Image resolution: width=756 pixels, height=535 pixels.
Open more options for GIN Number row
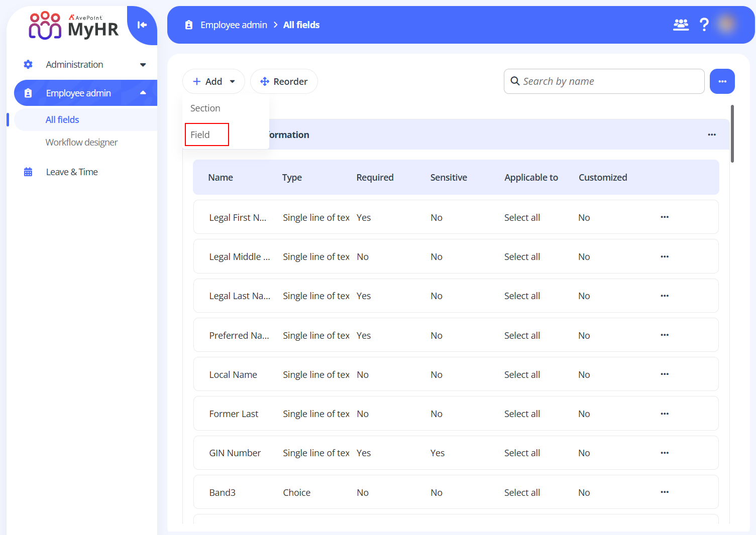[x=665, y=453]
